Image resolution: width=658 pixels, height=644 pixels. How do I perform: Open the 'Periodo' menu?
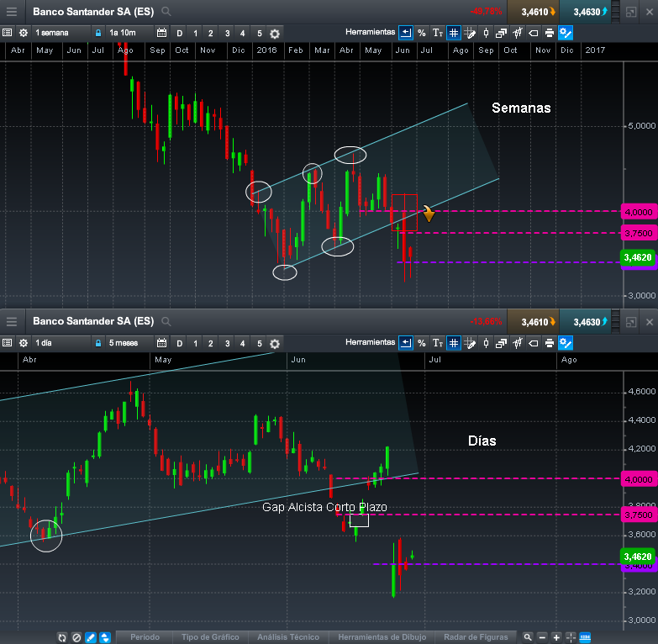[145, 637]
